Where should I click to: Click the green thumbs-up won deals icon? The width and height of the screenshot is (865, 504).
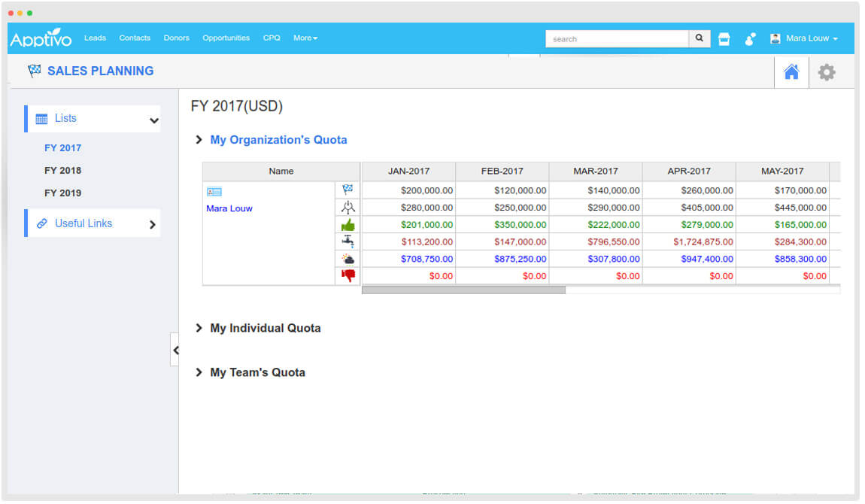[348, 224]
